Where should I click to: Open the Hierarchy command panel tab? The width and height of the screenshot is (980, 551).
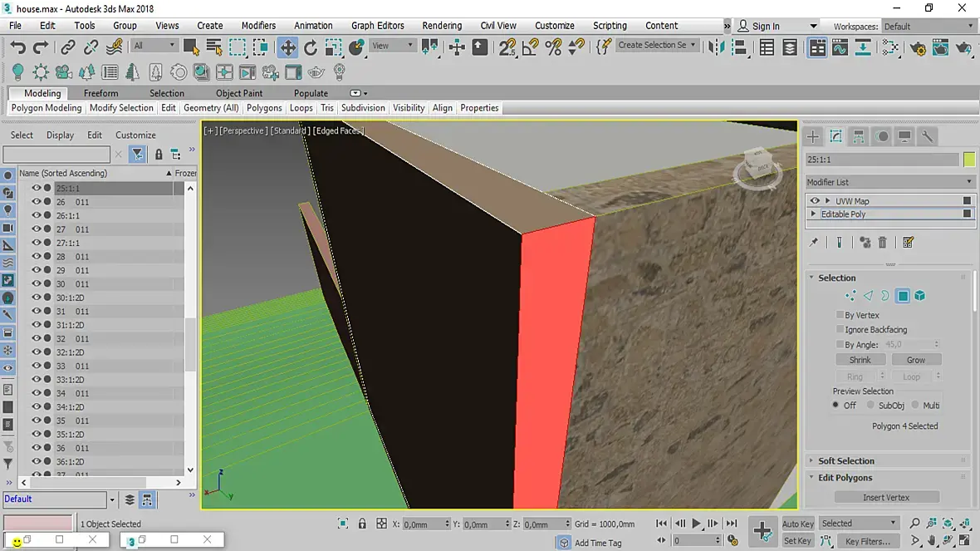859,136
